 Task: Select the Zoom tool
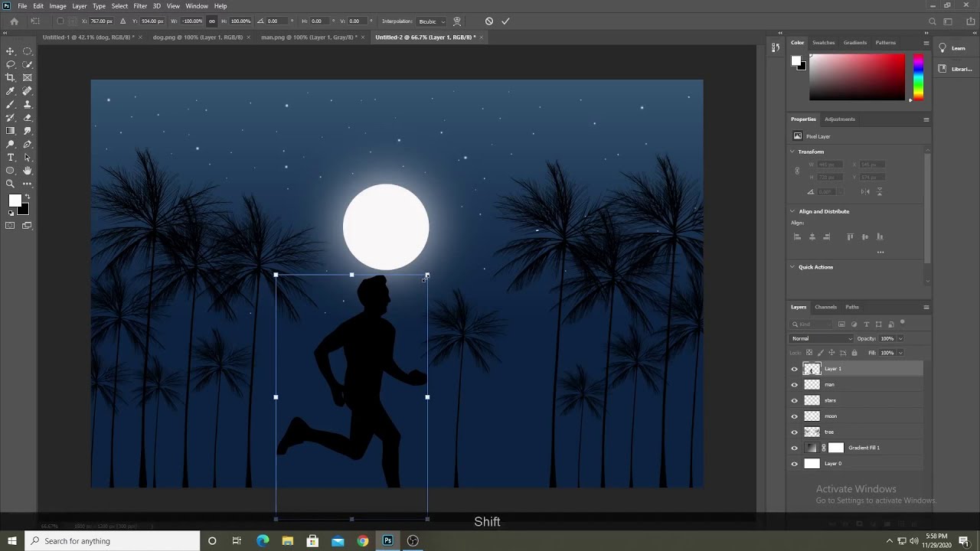11,184
